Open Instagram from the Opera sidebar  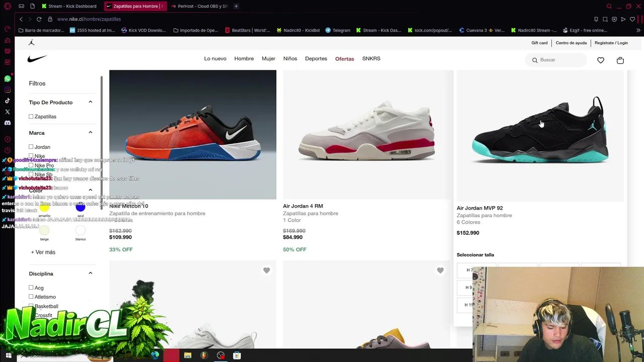pyautogui.click(x=7, y=89)
